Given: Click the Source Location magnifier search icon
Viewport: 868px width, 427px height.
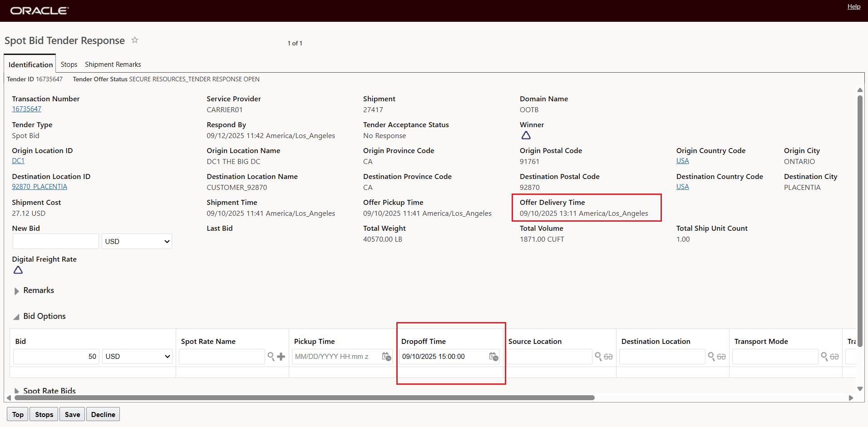Looking at the screenshot, I should (x=598, y=357).
